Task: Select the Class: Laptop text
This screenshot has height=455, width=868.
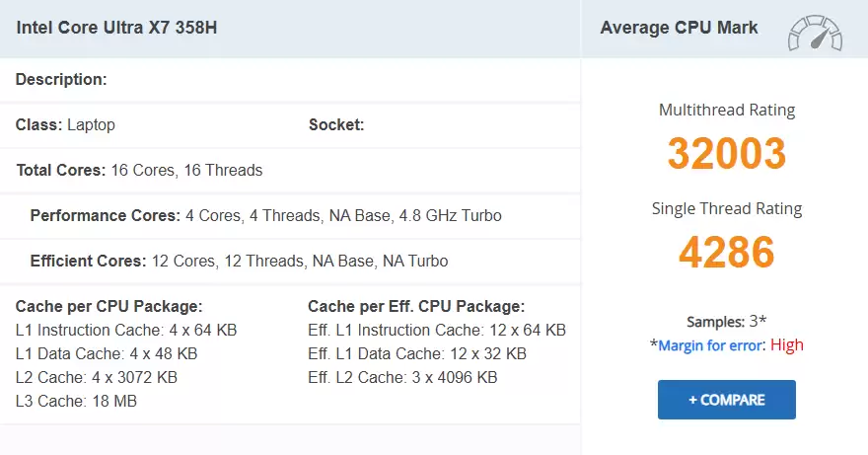Action: [x=65, y=125]
